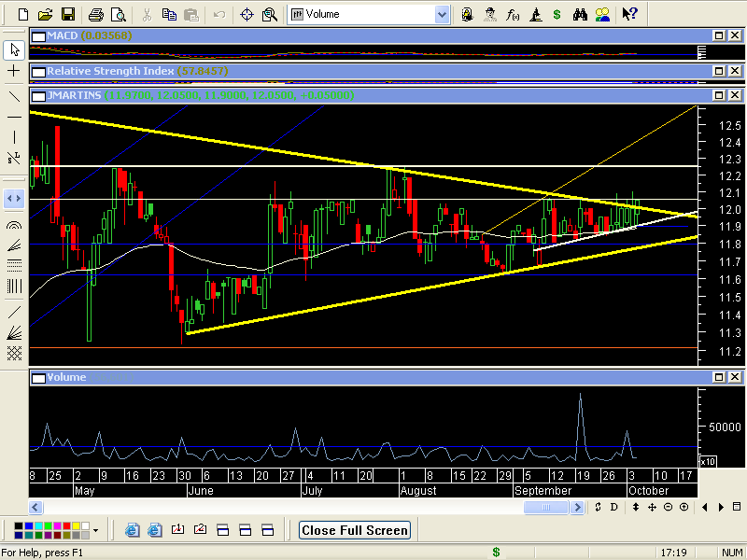This screenshot has height=560, width=747.
Task: Click the crosshair choose-security icon
Action: [247, 15]
